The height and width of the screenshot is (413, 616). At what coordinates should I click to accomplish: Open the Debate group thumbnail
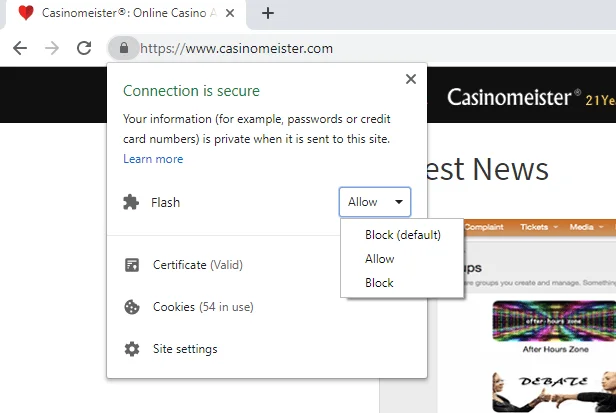(x=554, y=391)
